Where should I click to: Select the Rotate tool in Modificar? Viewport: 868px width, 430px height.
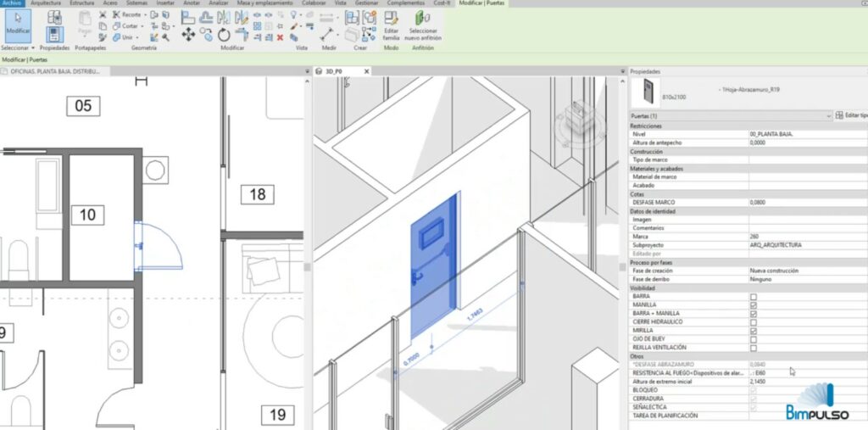[224, 35]
